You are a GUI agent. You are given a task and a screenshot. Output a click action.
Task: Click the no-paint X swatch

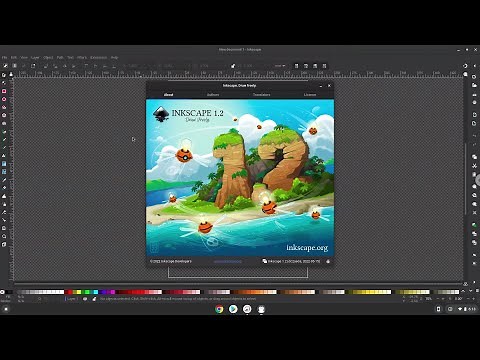click(2, 292)
